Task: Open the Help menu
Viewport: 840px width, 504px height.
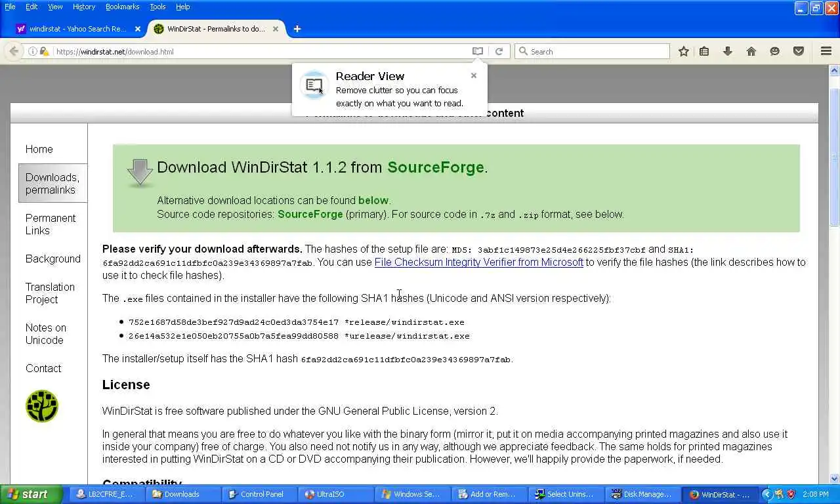Action: coord(183,7)
